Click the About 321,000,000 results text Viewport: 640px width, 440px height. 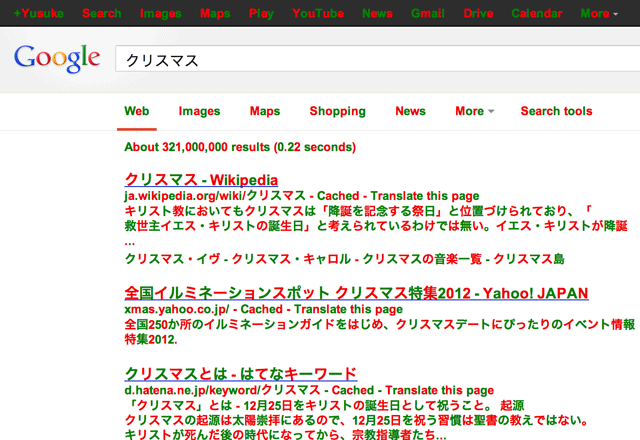(240, 147)
